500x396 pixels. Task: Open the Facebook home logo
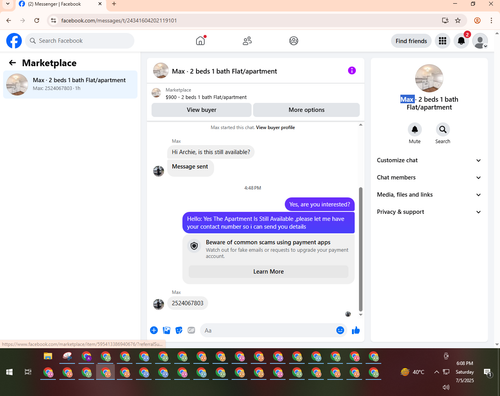pyautogui.click(x=14, y=41)
